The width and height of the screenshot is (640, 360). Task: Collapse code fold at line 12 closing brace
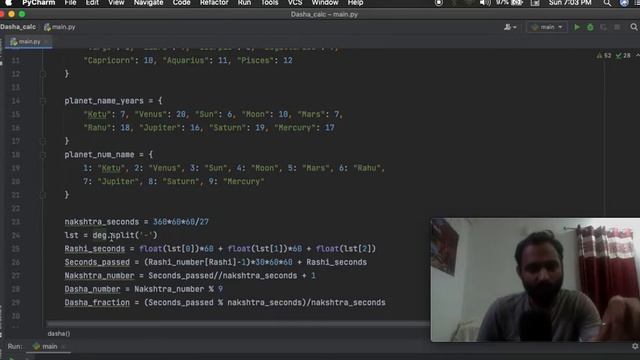coord(43,74)
